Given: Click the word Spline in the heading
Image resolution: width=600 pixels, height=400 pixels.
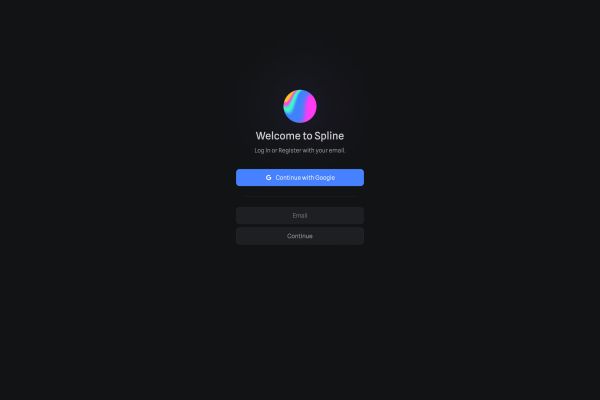Looking at the screenshot, I should [x=329, y=136].
